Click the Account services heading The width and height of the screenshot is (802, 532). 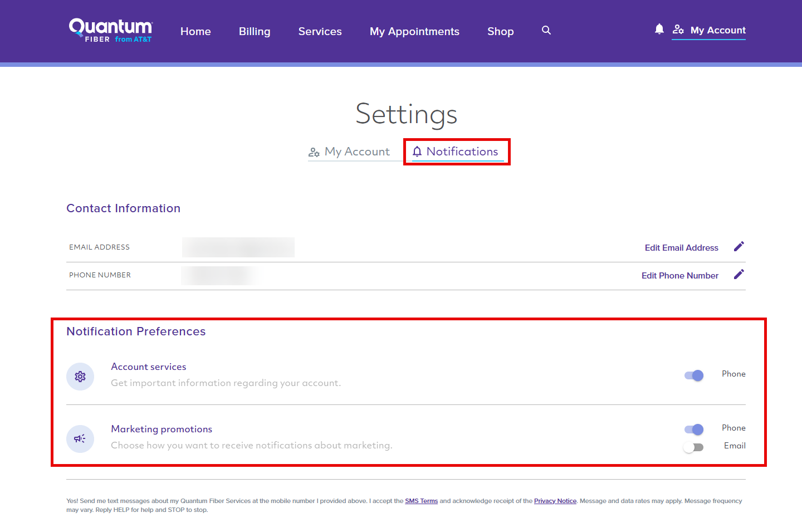149,367
